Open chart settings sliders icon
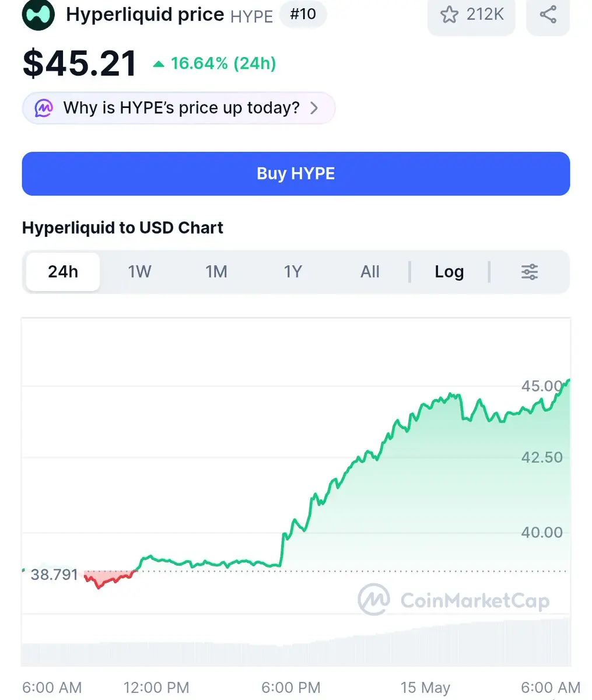 (x=530, y=272)
